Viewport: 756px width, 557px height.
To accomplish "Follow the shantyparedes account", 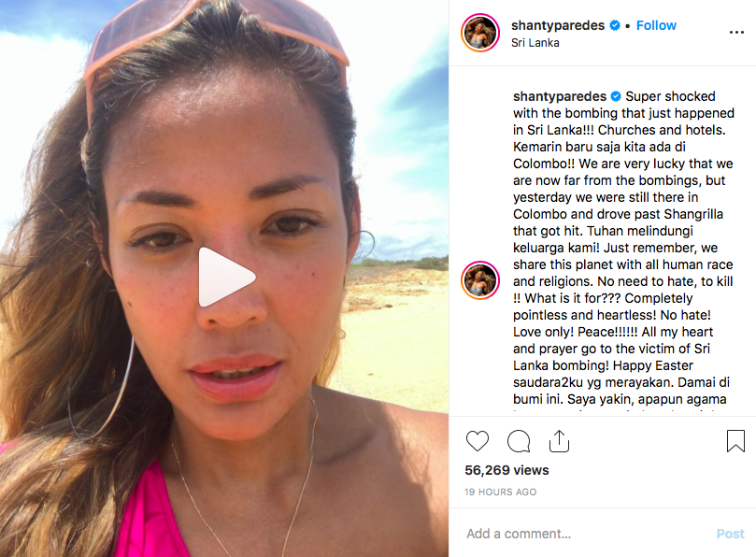I will point(656,25).
